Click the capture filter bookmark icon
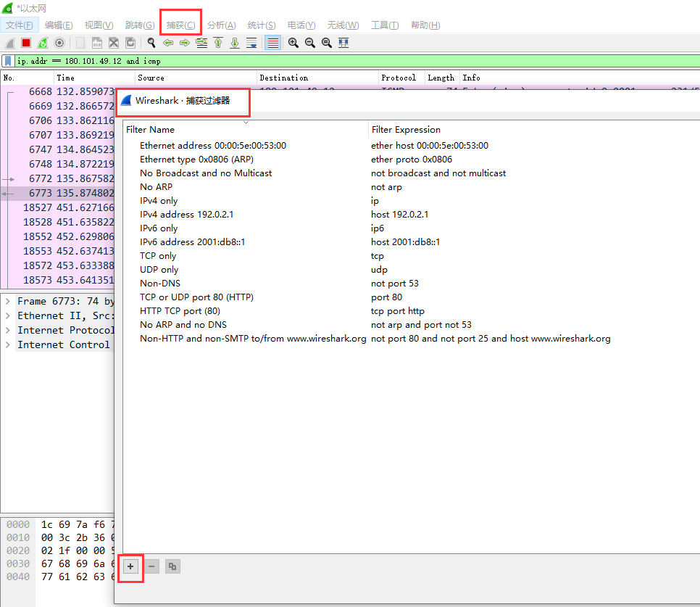The height and width of the screenshot is (607, 700). 8,60
